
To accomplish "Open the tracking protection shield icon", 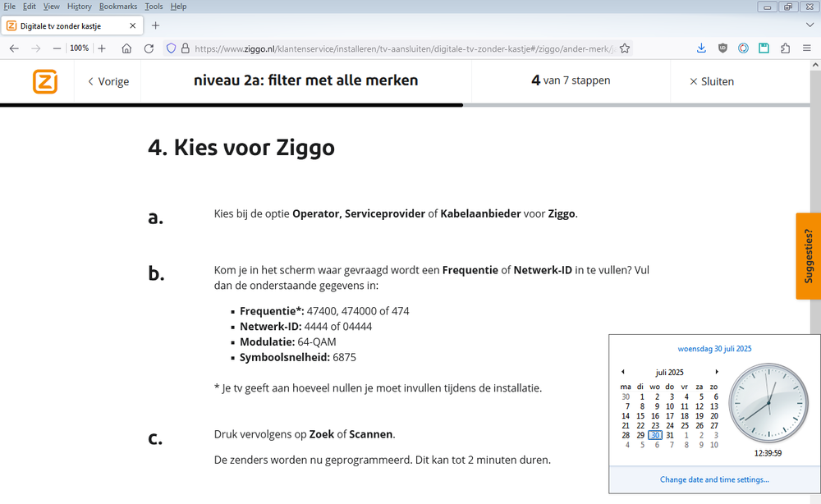I will click(x=171, y=48).
